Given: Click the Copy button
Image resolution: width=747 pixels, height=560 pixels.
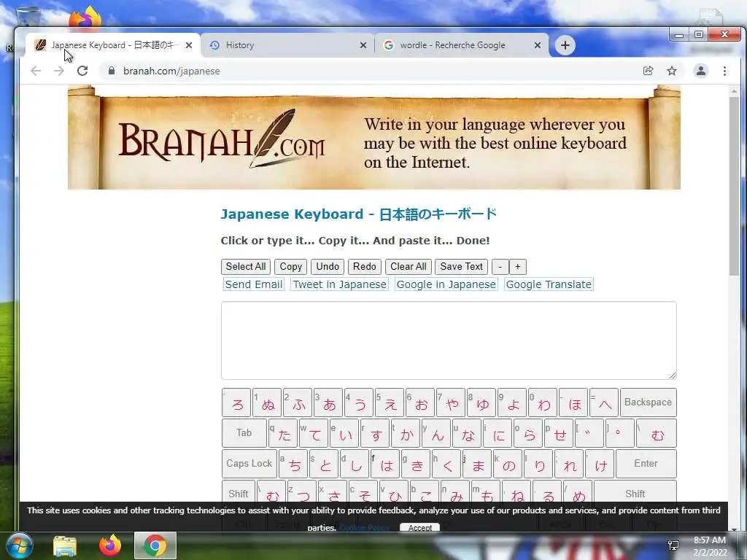Looking at the screenshot, I should coord(290,267).
